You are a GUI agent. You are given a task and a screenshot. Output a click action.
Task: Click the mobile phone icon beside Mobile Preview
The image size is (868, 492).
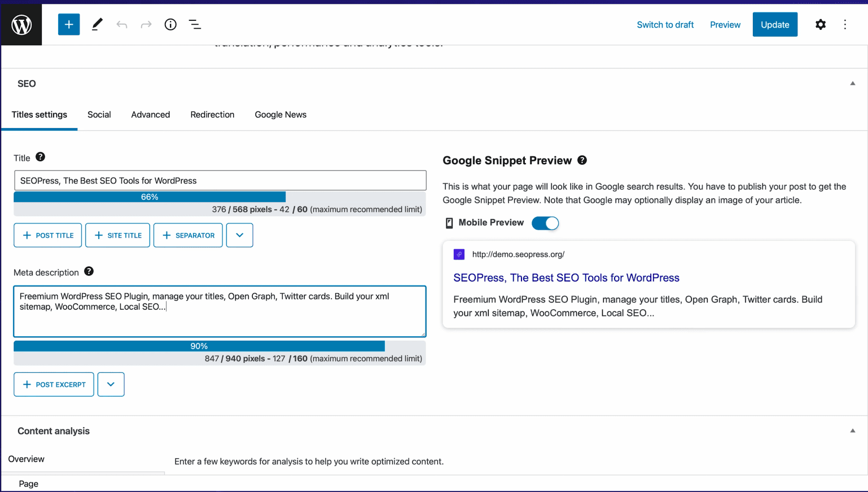[x=449, y=223]
